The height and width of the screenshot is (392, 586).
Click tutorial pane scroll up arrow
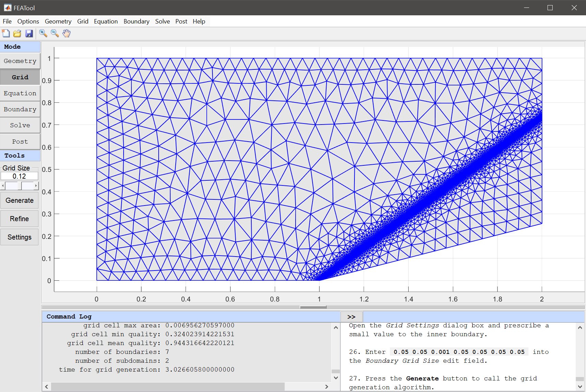(580, 328)
